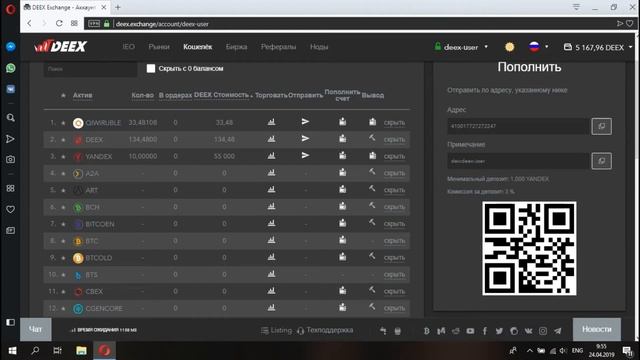Copy the memo note field
The width and height of the screenshot is (640, 360).
[602, 161]
